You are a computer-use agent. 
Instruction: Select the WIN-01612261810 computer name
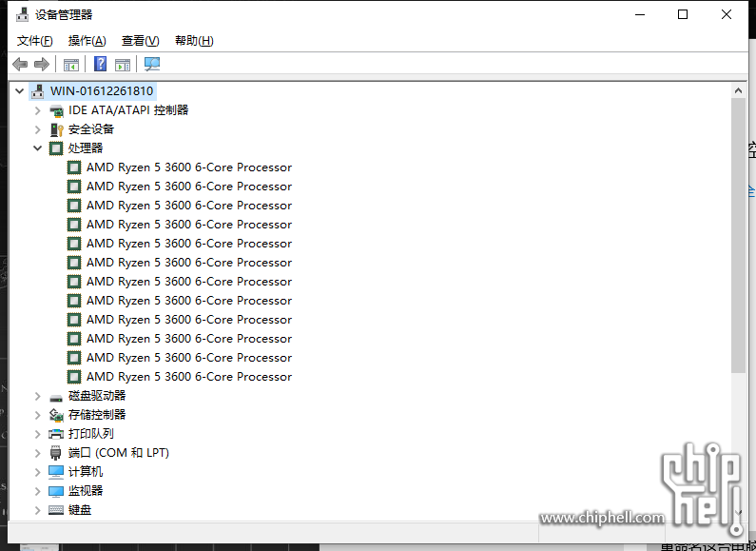coord(102,91)
